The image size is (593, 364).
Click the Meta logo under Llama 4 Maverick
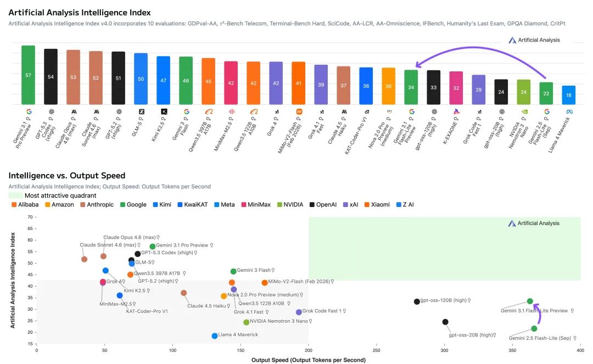pos(569,111)
